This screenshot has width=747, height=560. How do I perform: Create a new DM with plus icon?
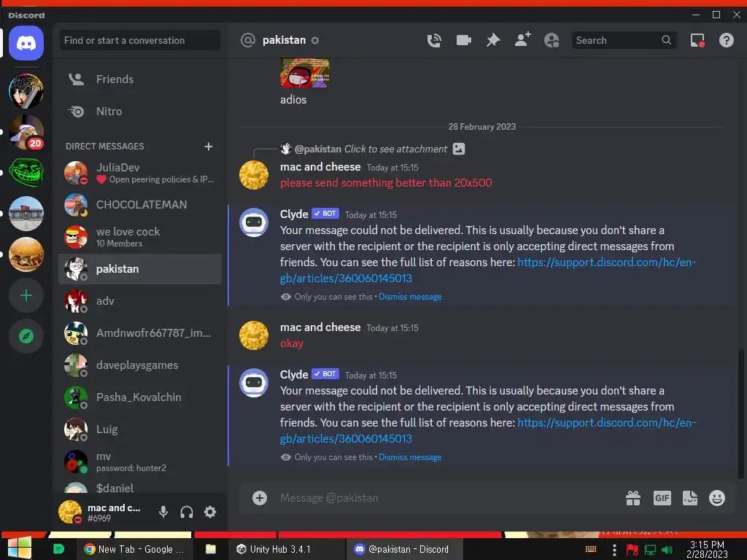pos(208,146)
